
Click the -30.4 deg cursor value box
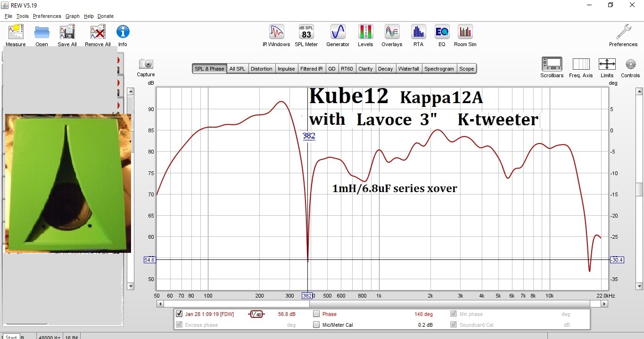[x=617, y=260]
